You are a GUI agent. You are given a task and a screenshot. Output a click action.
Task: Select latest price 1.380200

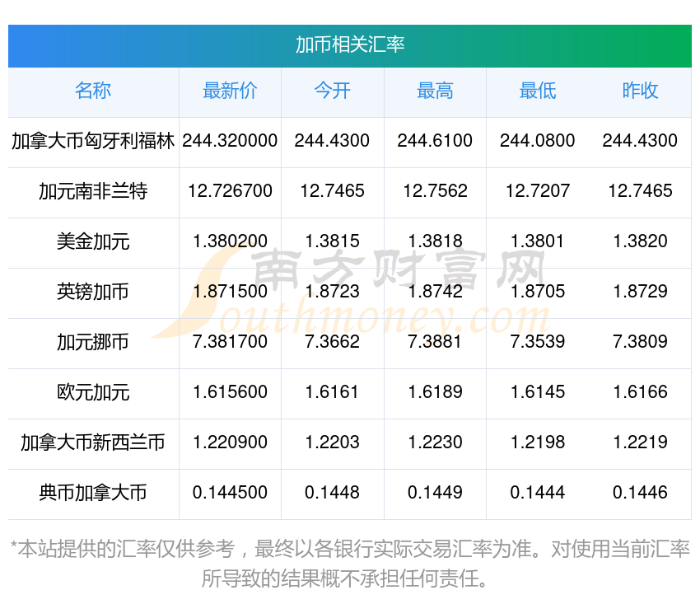[230, 241]
